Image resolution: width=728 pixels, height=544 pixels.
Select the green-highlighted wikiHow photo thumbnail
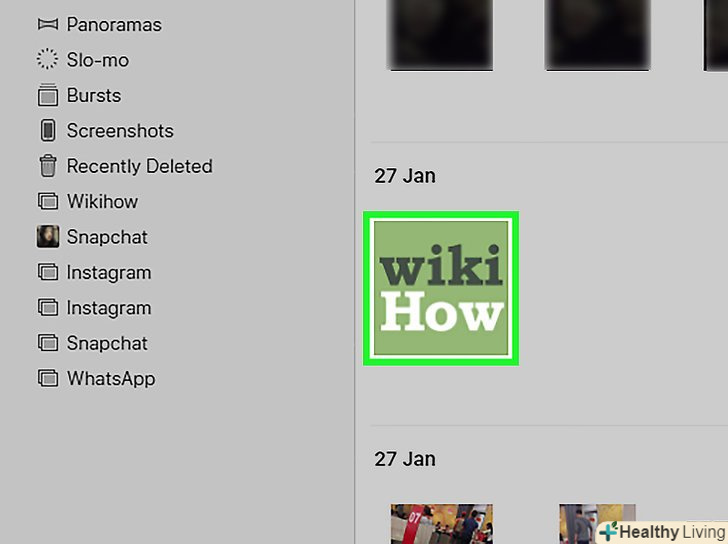[x=441, y=288]
